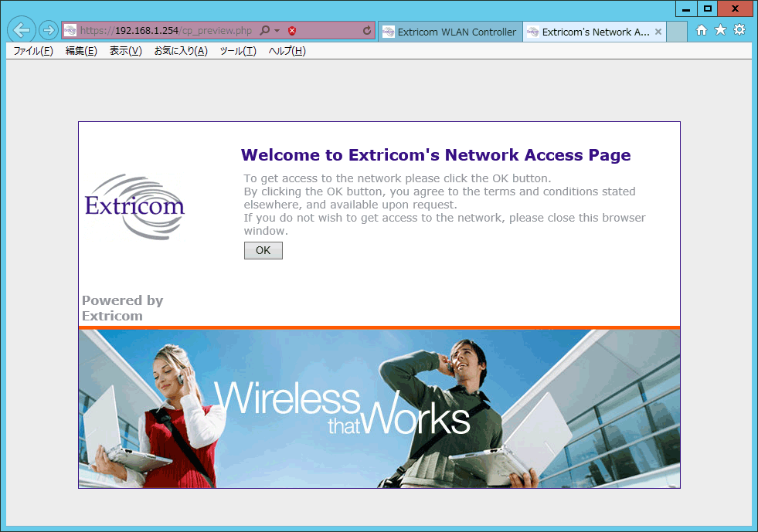Go to the browser Home page icon
The width and height of the screenshot is (758, 532).
coord(702,30)
